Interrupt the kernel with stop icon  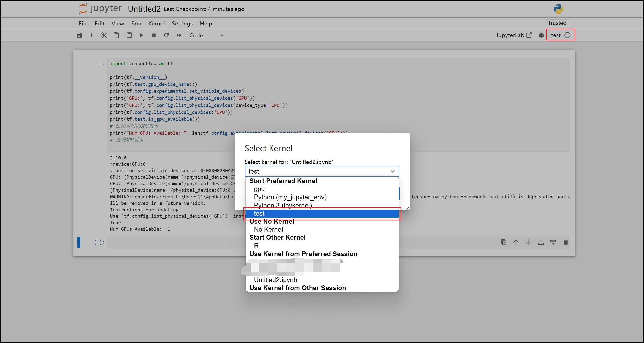[x=154, y=35]
